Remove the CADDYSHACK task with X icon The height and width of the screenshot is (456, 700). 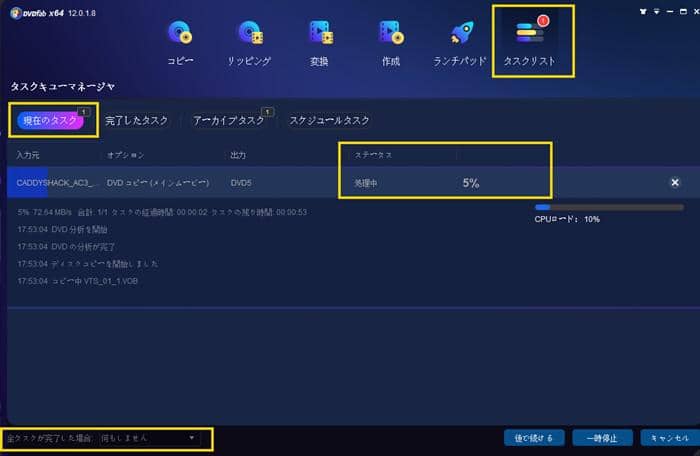point(674,183)
